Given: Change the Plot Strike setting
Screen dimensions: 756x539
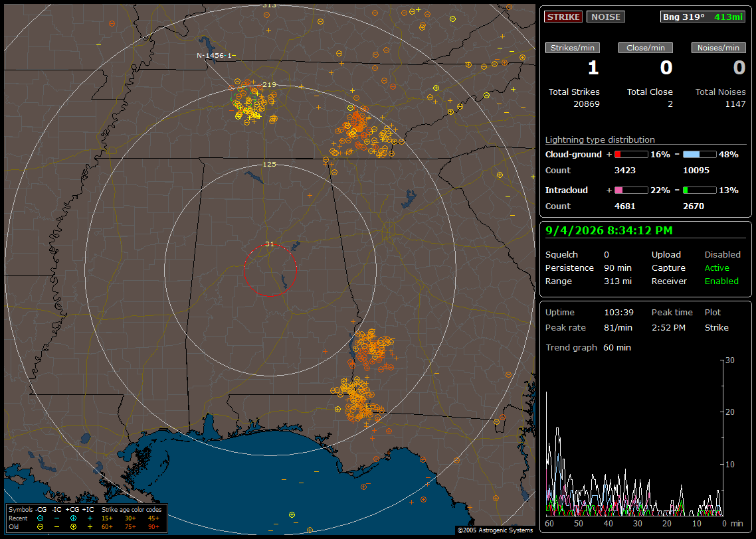Looking at the screenshot, I should [716, 327].
